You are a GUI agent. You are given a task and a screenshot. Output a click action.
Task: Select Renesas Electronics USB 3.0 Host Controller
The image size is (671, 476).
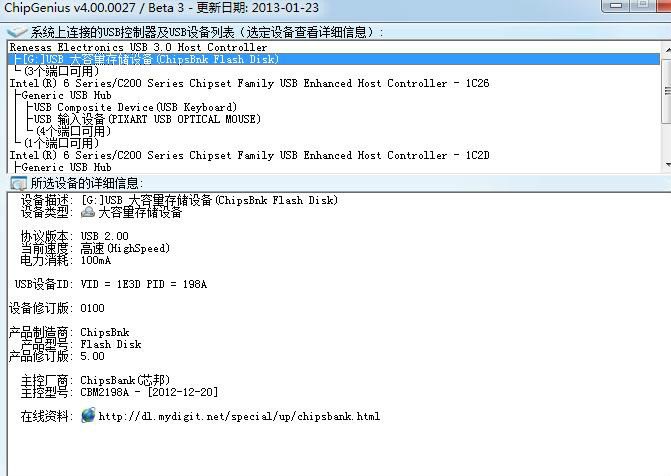138,47
